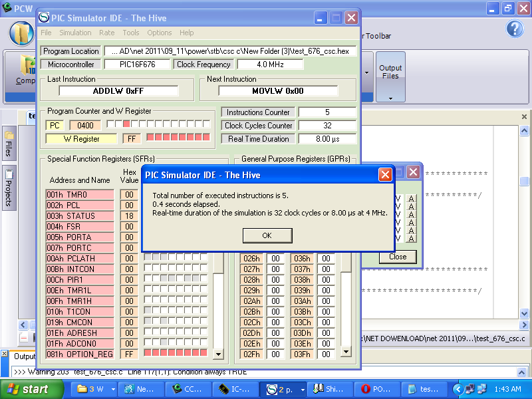
Task: Select the 005h PORTA register row
Action: [80, 237]
